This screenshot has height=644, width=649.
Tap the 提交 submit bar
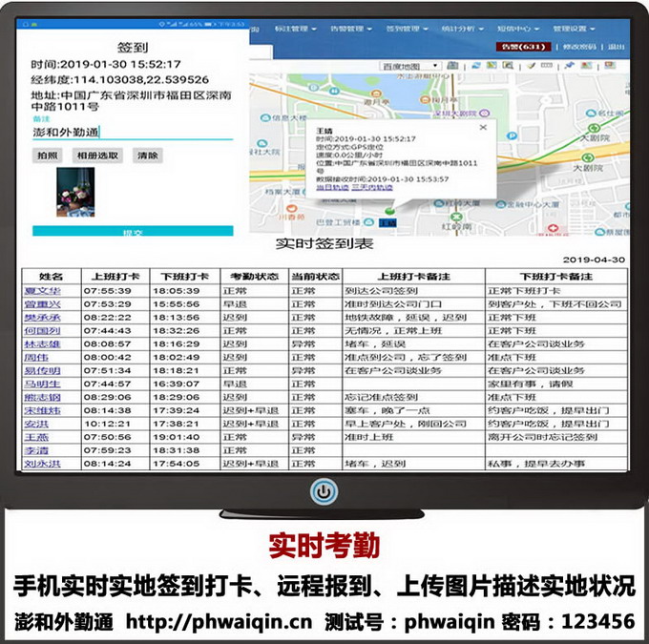133,231
